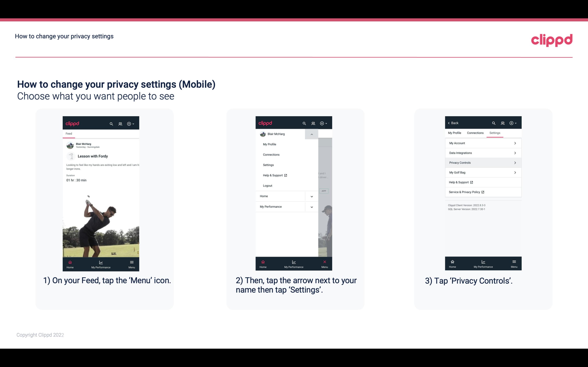Expand the My Performance dropdown in menu
The width and height of the screenshot is (588, 367).
pos(312,206)
